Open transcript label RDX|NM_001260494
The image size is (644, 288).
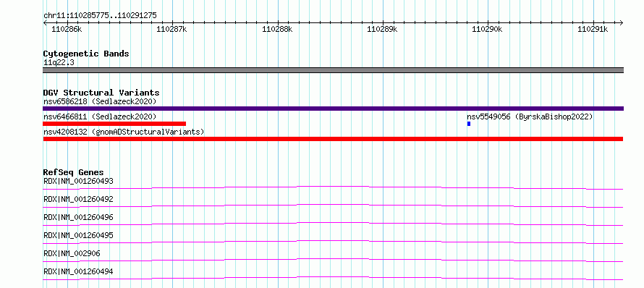pos(78,271)
